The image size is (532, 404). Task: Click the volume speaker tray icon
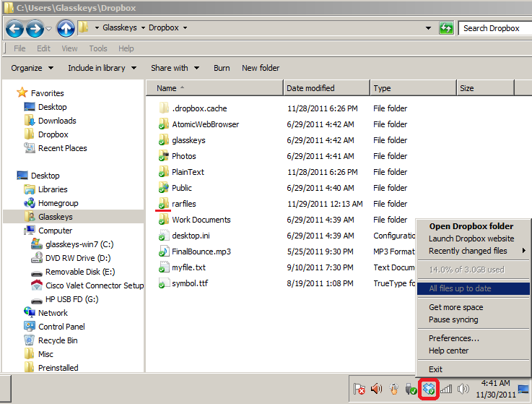463,389
